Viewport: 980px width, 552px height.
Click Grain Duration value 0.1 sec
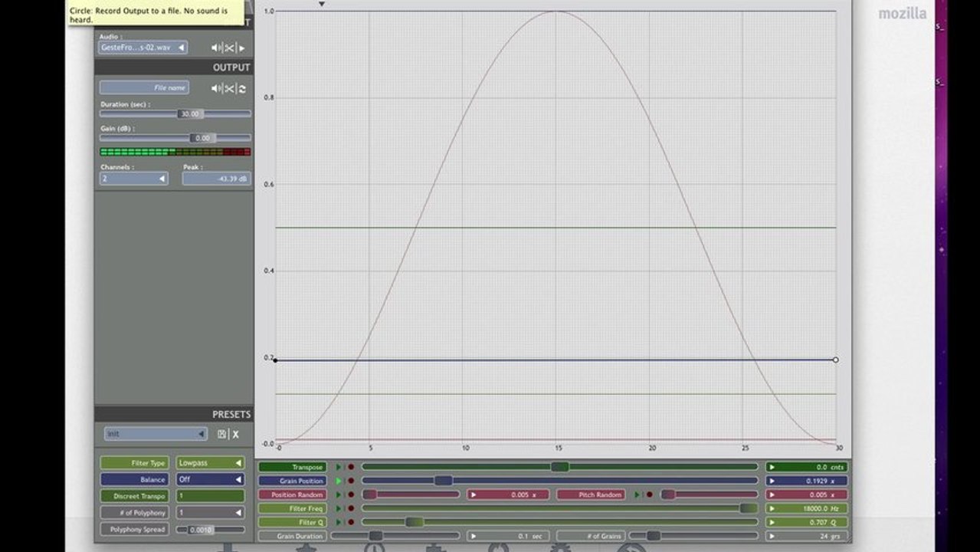pyautogui.click(x=508, y=536)
